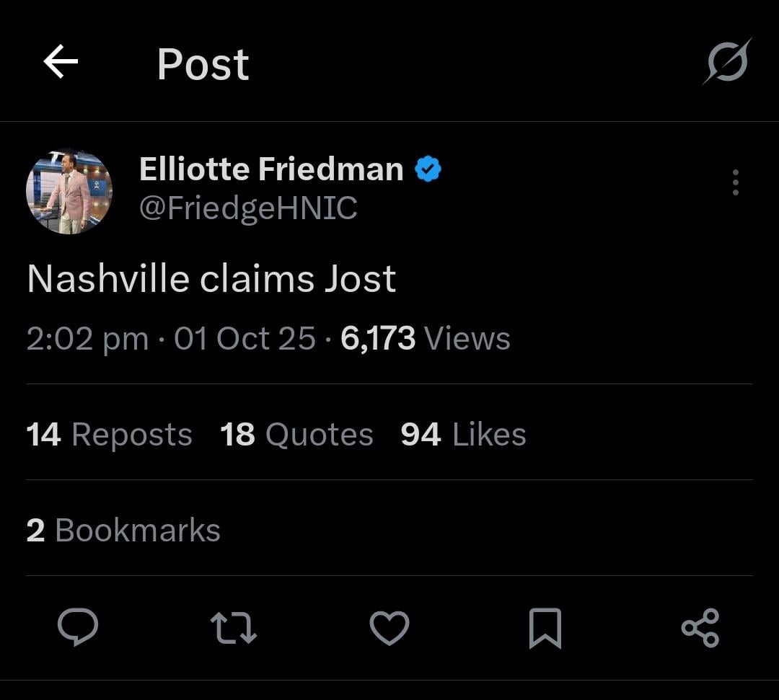Reply to Elliotte Friedman's post

tap(78, 626)
